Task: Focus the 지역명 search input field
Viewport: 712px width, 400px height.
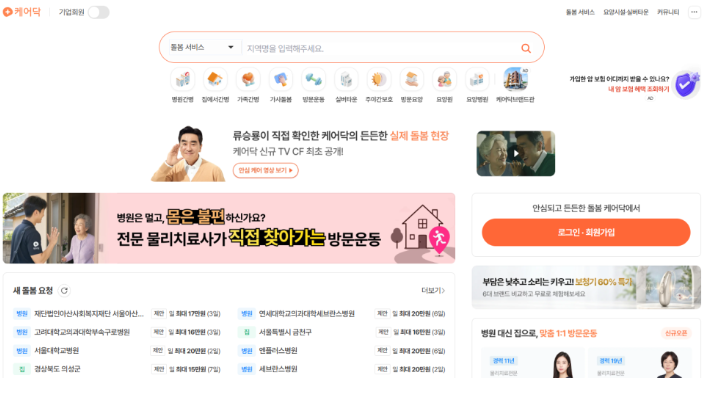Action: pos(379,48)
